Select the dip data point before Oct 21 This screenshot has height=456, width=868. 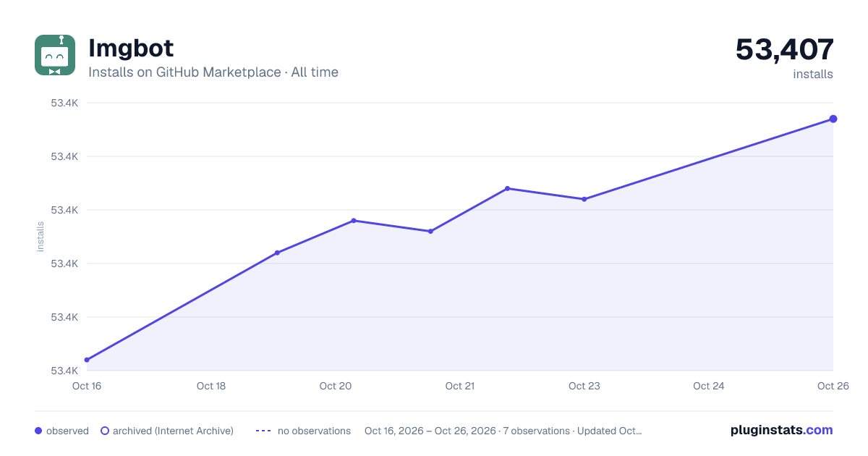tap(430, 232)
